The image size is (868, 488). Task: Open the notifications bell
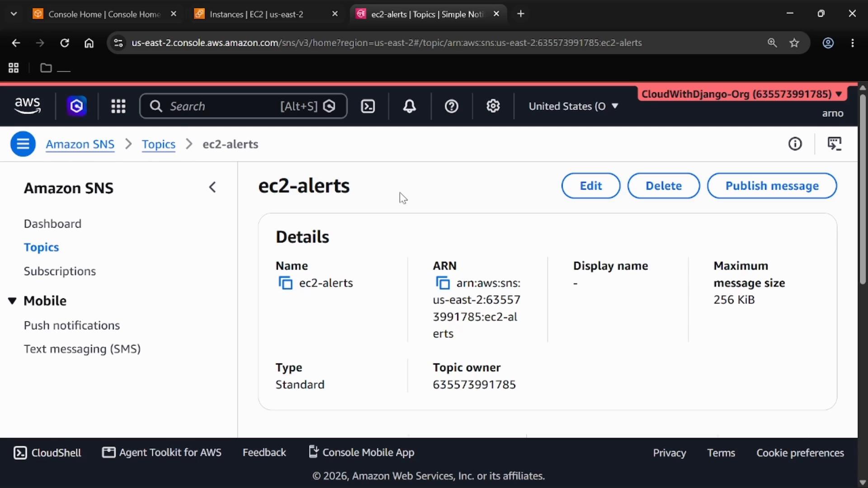coord(410,106)
